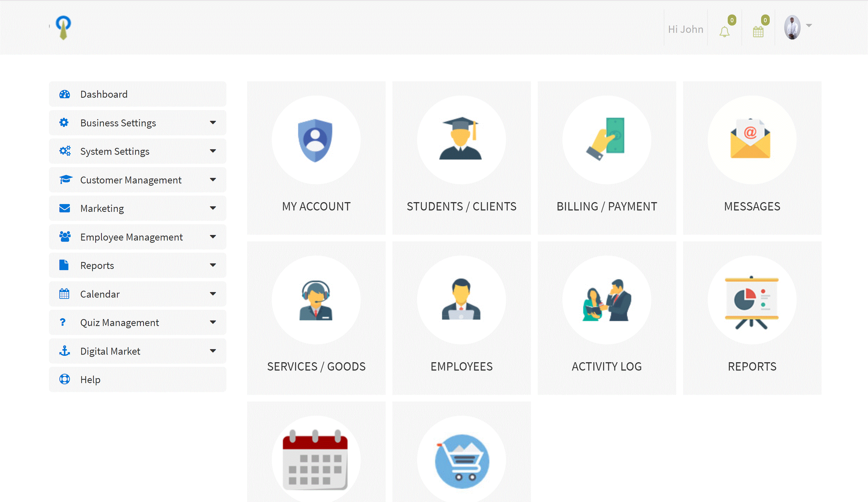Open user profile dropdown caret

(x=809, y=26)
